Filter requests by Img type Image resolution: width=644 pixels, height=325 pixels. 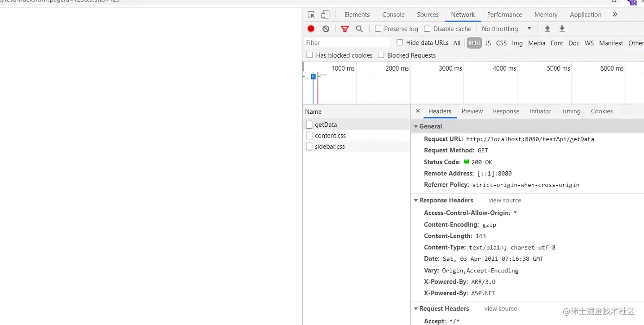point(517,43)
